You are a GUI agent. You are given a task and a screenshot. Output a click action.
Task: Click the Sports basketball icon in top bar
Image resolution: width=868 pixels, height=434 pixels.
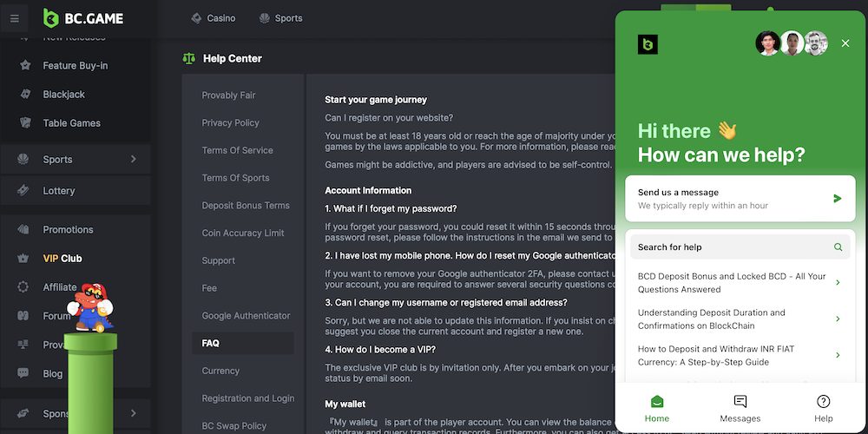[x=265, y=18]
